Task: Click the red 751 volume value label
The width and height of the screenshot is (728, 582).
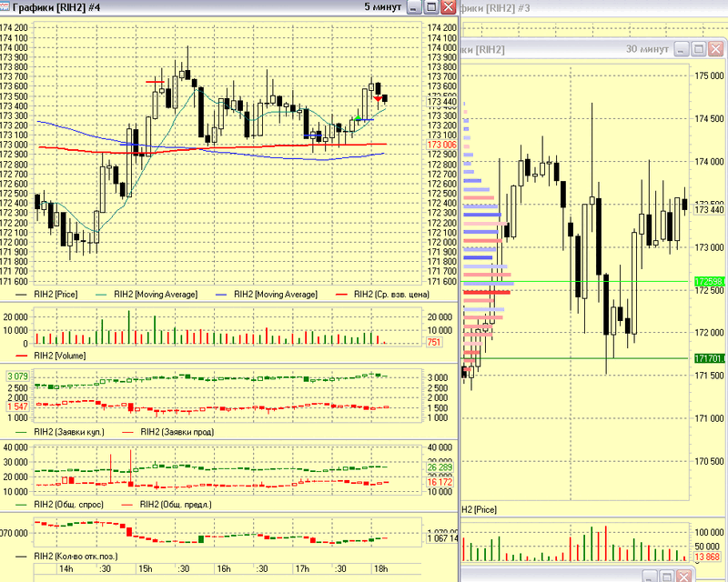Action: (x=434, y=343)
